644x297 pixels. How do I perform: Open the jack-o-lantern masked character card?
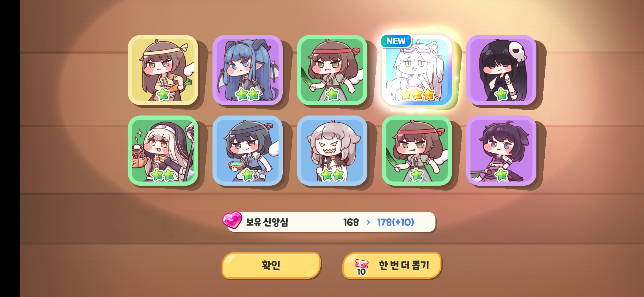point(332,150)
